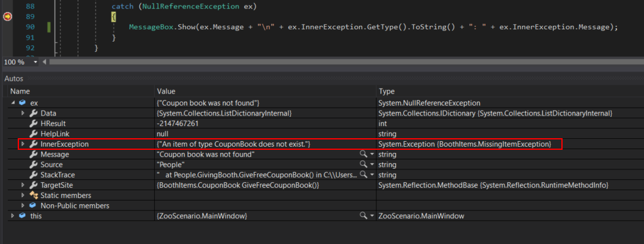Screen dimensions: 644x244
Task: Expand the Non-Public members node
Action: [x=23, y=206]
